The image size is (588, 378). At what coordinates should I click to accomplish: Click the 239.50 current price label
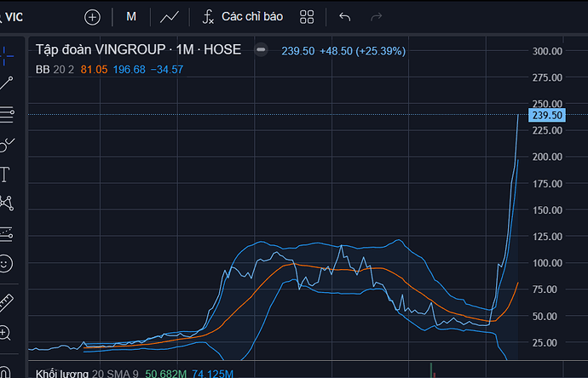pos(547,116)
